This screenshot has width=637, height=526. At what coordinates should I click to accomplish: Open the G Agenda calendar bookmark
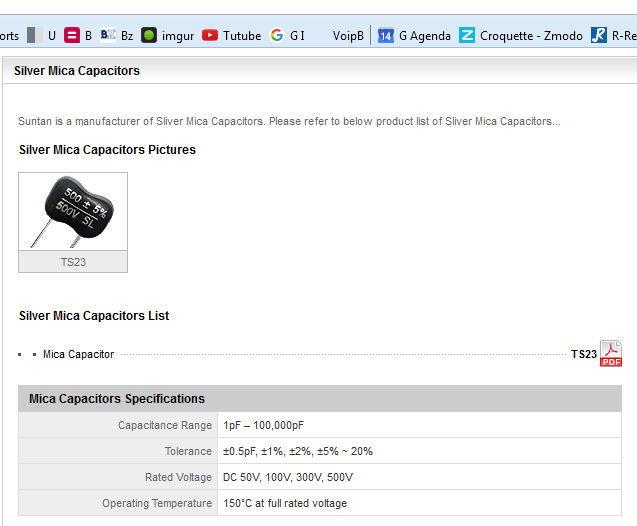coord(414,35)
